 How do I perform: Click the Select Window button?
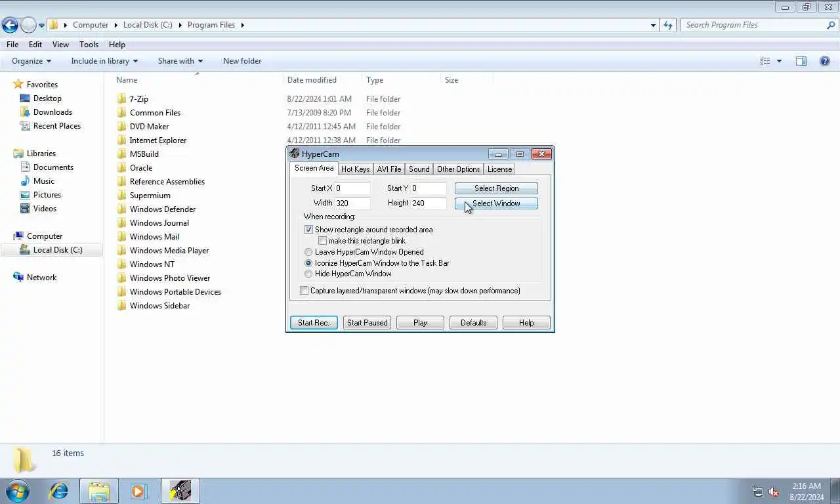tap(496, 203)
